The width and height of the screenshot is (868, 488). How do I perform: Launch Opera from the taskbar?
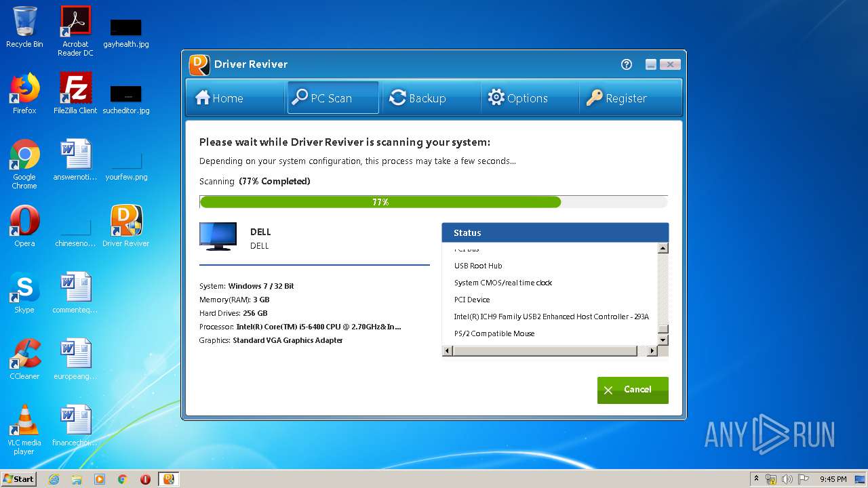pyautogui.click(x=145, y=479)
